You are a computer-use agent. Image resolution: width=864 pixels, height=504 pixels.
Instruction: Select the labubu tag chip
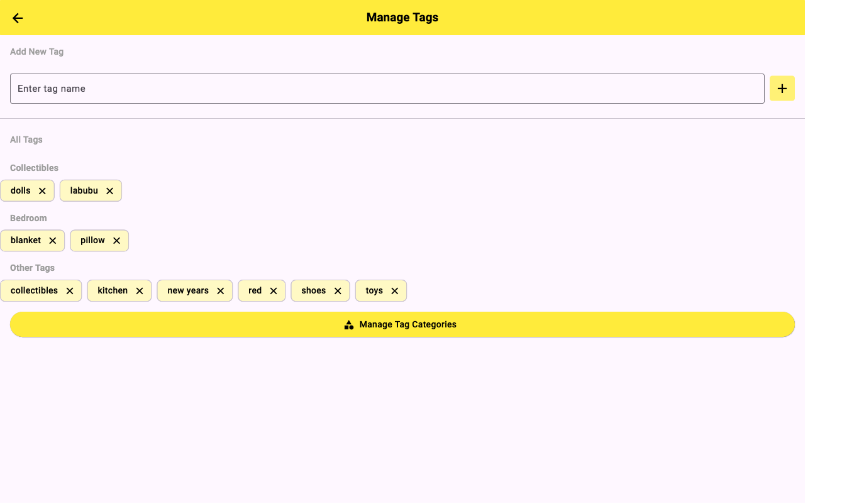[83, 190]
